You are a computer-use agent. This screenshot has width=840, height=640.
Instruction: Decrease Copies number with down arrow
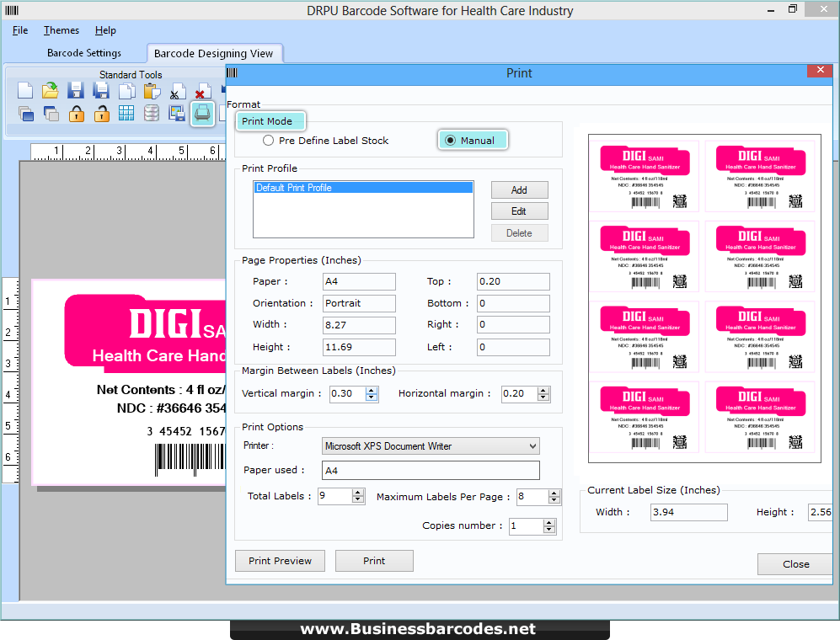(x=549, y=530)
